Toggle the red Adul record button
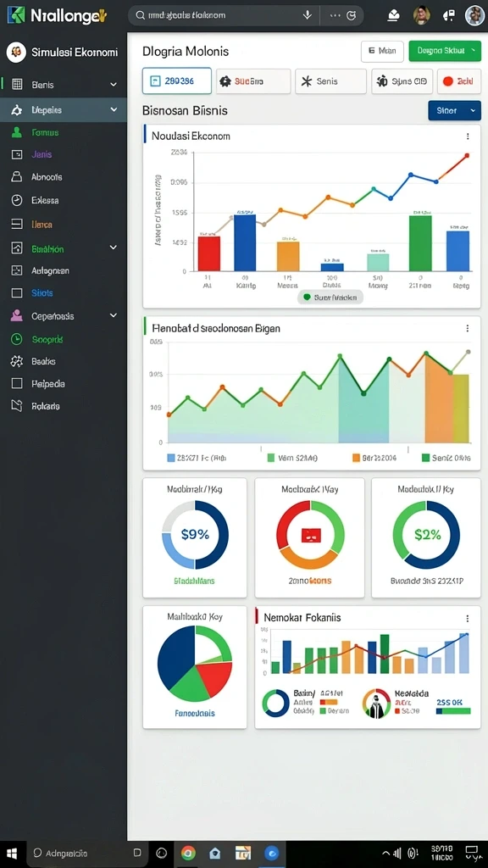This screenshot has height=868, width=488. 458,81
